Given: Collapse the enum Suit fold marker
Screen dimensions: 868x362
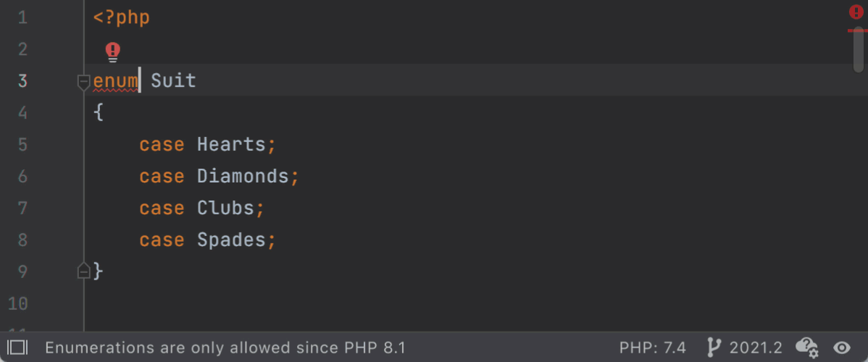Looking at the screenshot, I should pos(83,83).
